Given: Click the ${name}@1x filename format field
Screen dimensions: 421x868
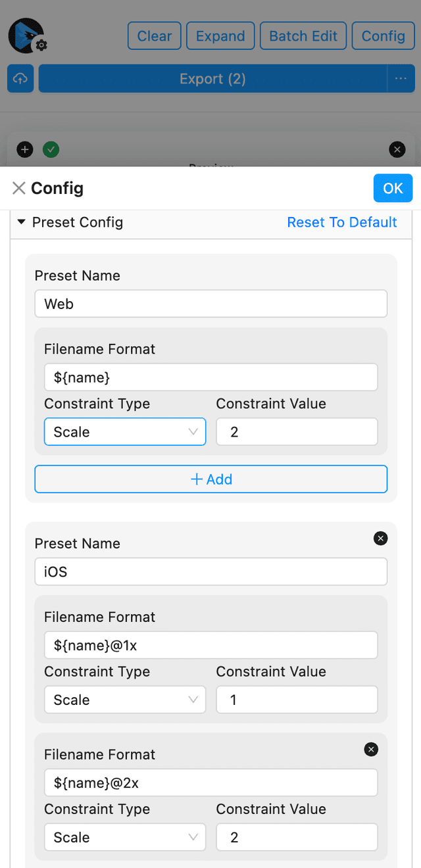Looking at the screenshot, I should click(x=211, y=645).
